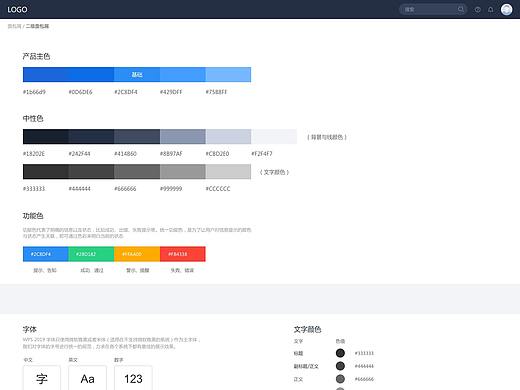Open the user avatar menu
This screenshot has width=520, height=390.
point(507,10)
